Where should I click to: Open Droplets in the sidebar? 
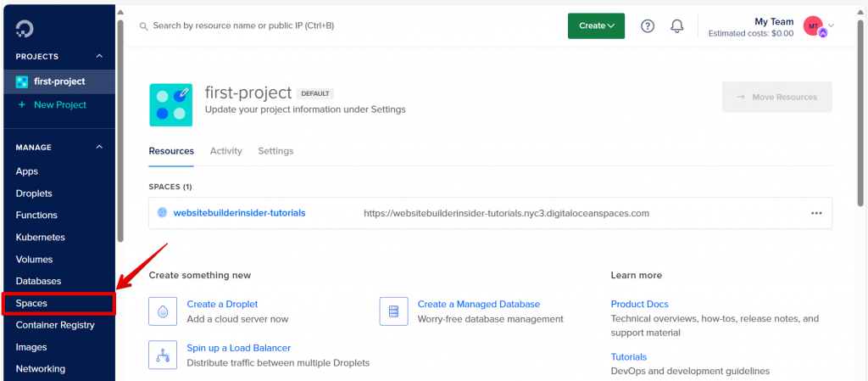pos(34,193)
